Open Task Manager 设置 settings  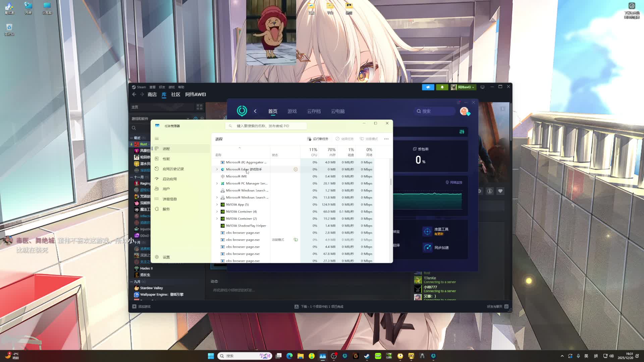point(166,257)
